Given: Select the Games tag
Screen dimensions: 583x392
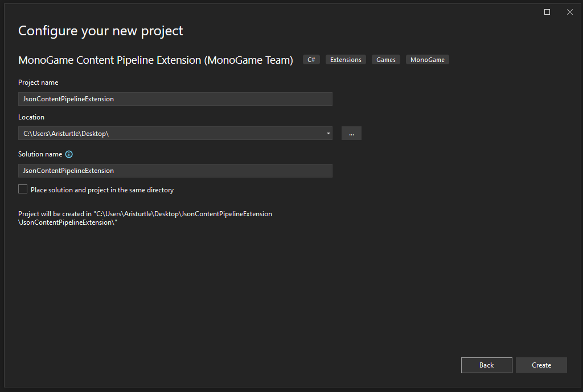Looking at the screenshot, I should (x=386, y=60).
